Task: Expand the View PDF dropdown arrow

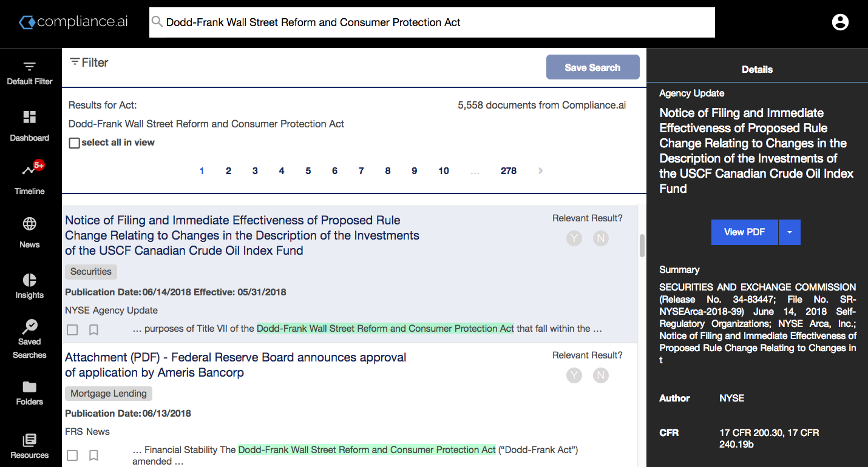Action: coord(789,232)
